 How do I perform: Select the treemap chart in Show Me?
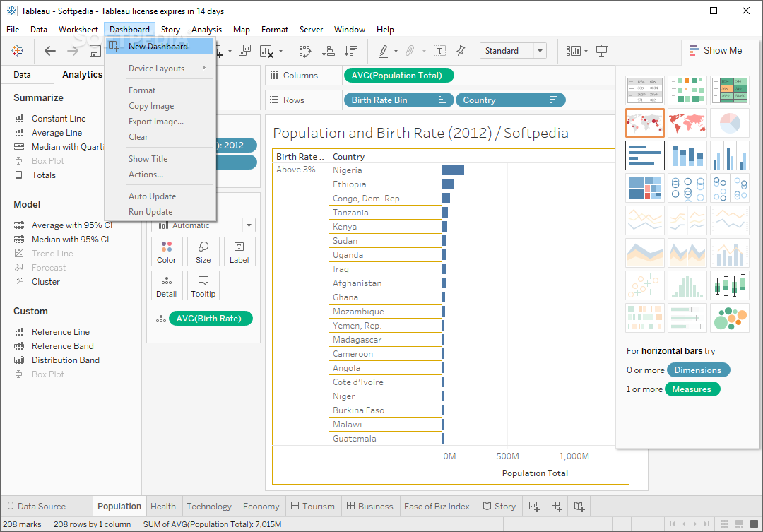[x=645, y=188]
